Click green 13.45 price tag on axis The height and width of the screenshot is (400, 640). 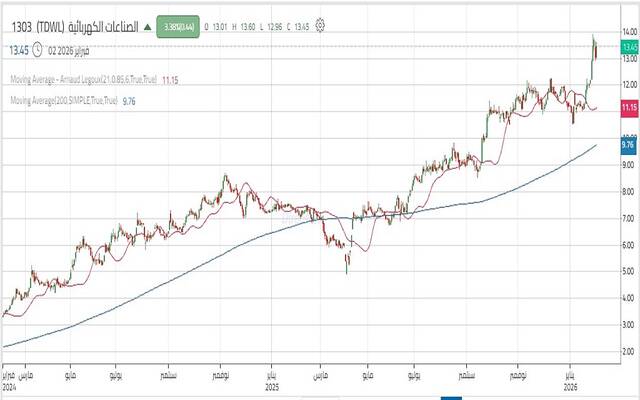tap(629, 47)
